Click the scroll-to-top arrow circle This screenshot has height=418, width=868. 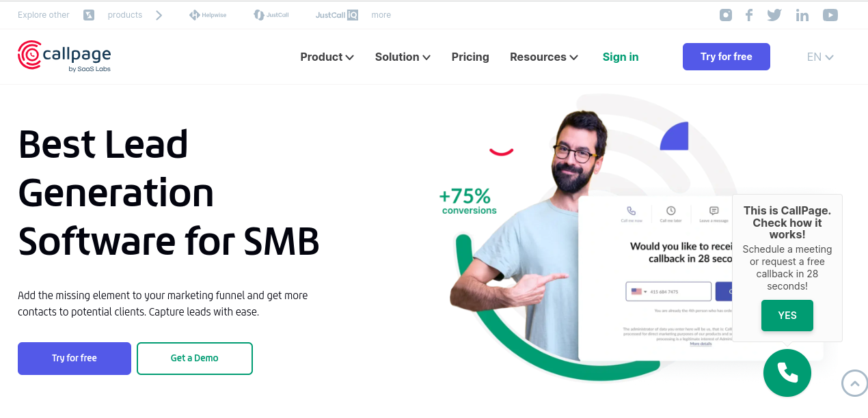(854, 382)
